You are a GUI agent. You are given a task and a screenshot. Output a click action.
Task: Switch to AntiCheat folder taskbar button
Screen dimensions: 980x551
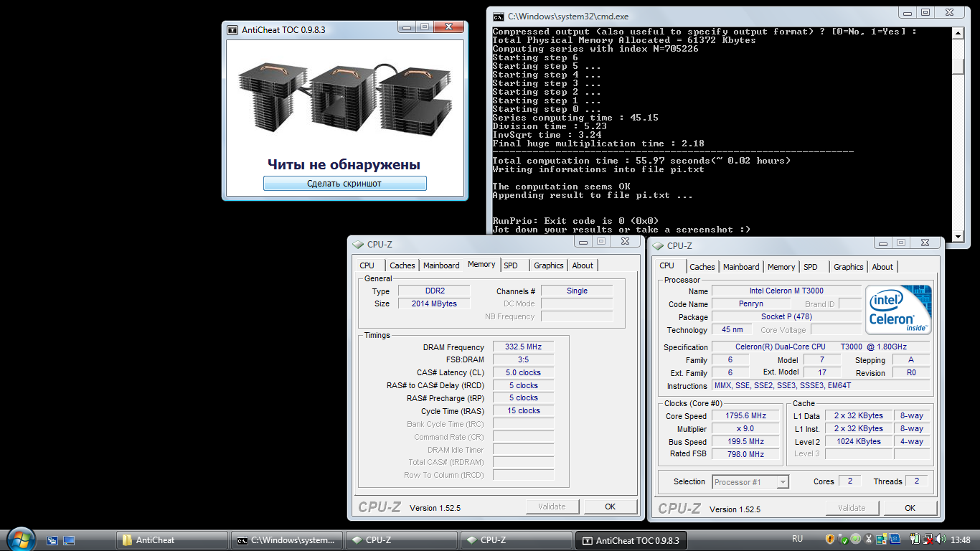[172, 540]
